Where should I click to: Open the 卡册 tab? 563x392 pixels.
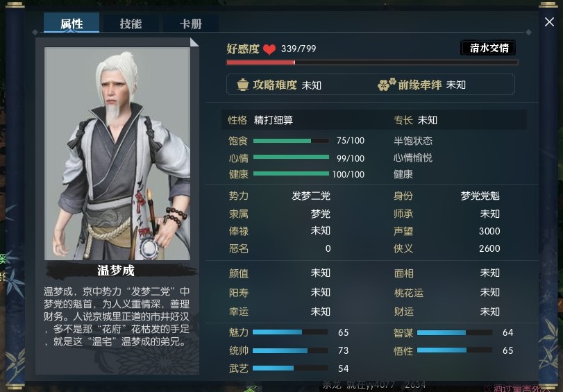click(x=191, y=24)
